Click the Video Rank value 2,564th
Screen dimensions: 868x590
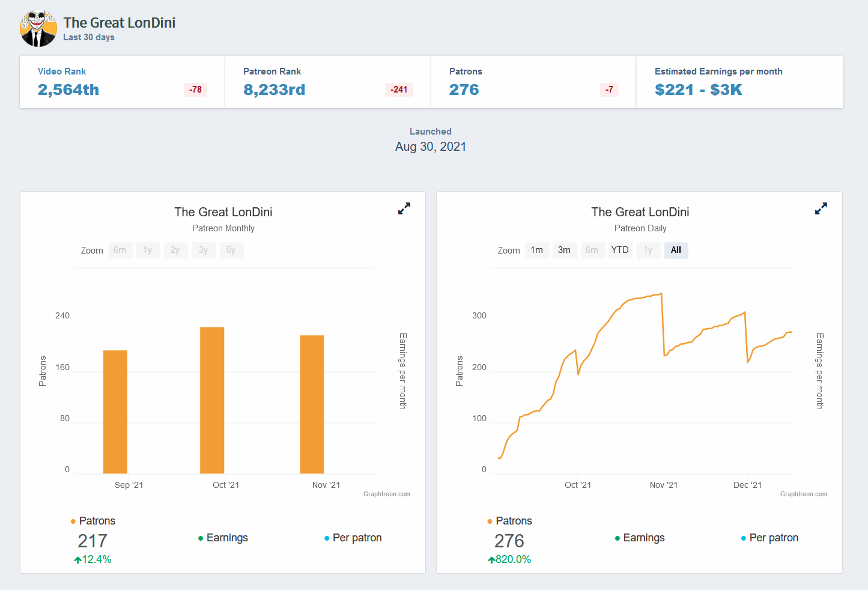[x=68, y=90]
